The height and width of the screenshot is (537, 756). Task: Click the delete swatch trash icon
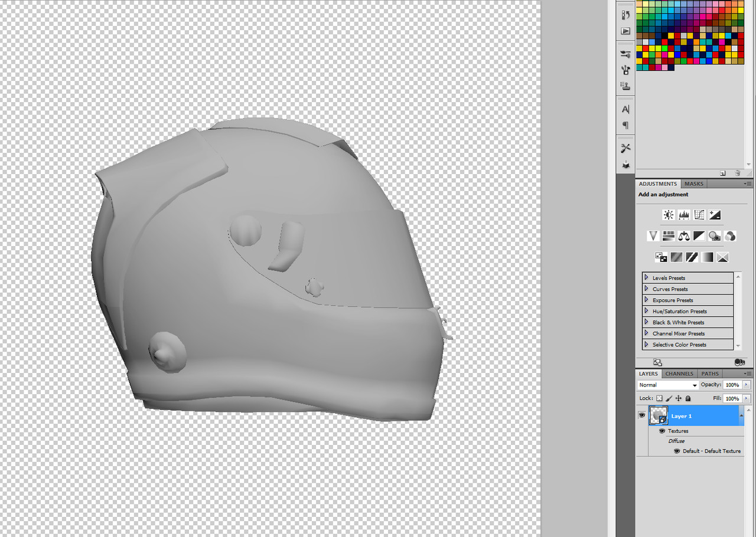(x=737, y=173)
